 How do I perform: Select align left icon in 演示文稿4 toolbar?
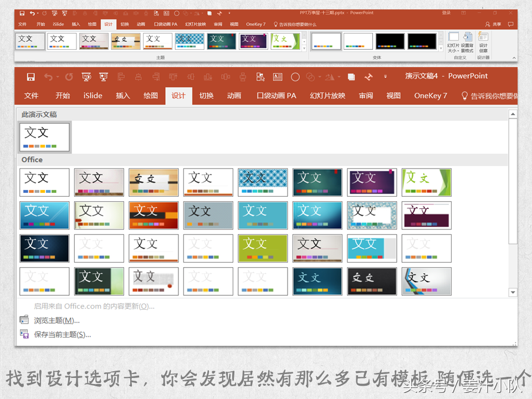[121, 77]
